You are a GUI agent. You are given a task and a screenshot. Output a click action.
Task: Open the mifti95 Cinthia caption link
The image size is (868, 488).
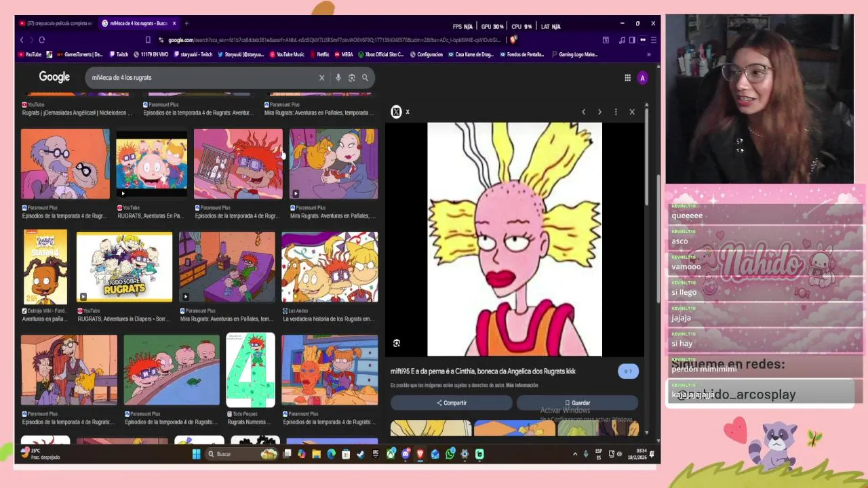(483, 371)
